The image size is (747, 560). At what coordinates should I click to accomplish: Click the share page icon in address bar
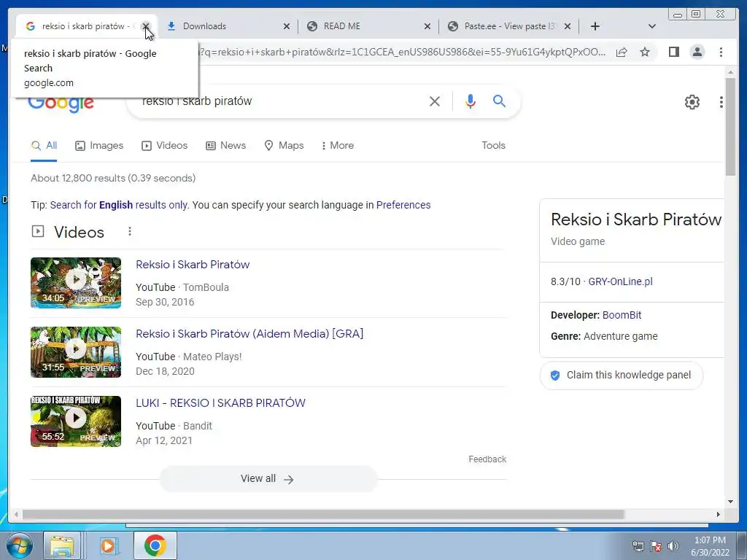(622, 52)
